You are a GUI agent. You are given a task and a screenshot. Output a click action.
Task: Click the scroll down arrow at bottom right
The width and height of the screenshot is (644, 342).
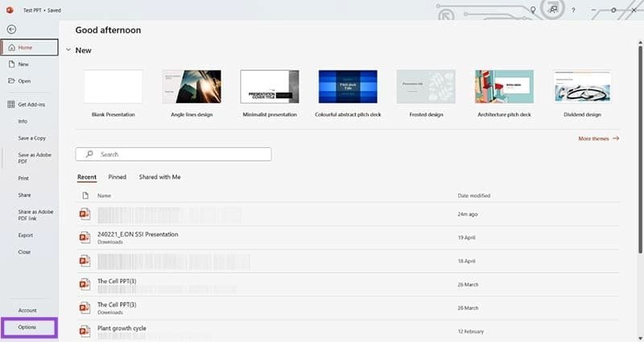[x=640, y=338]
